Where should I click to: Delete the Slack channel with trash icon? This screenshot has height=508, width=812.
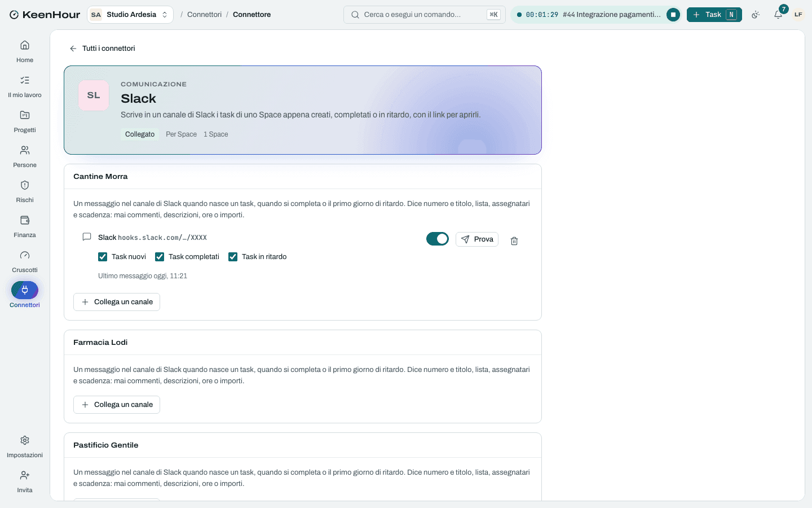[514, 241]
